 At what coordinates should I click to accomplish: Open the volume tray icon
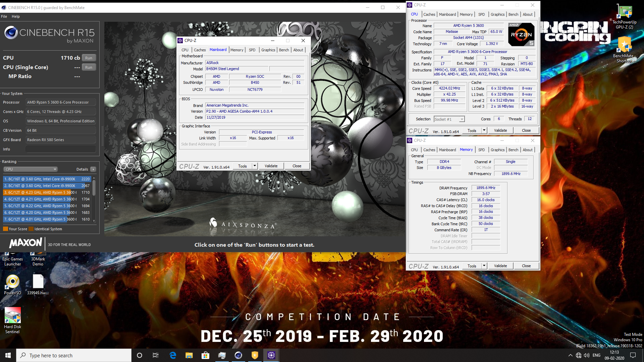587,355
